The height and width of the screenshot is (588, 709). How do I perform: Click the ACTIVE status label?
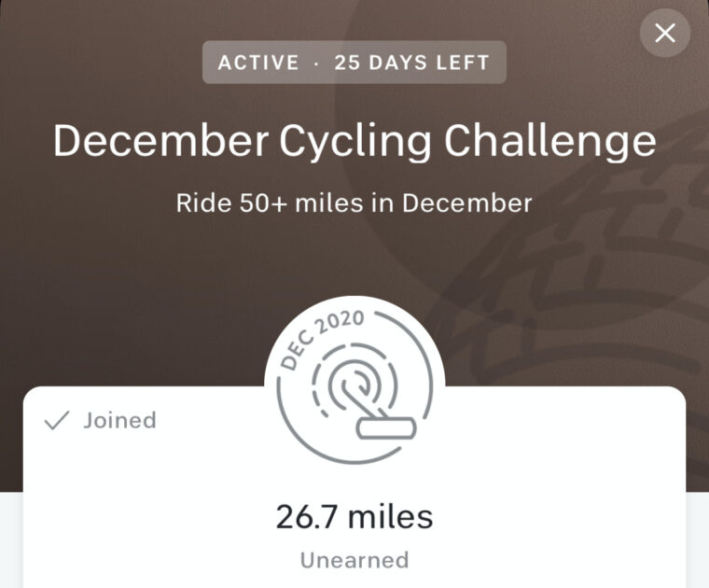click(x=258, y=63)
